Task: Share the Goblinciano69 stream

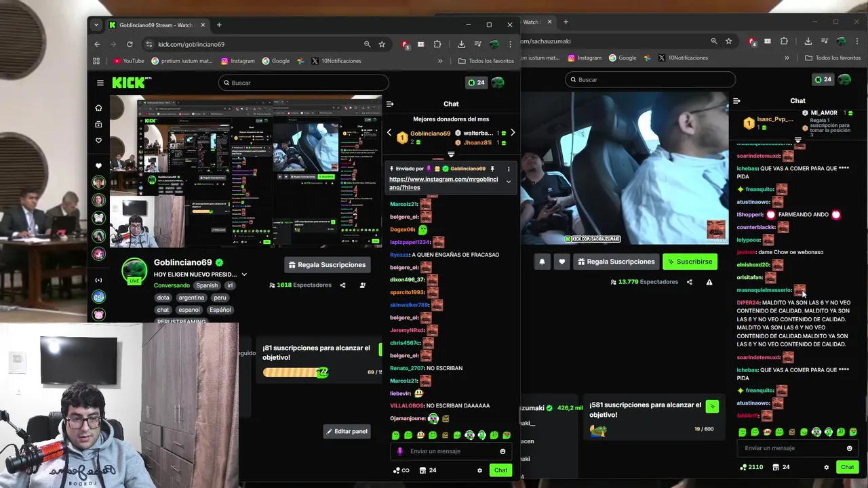Action: pos(342,285)
